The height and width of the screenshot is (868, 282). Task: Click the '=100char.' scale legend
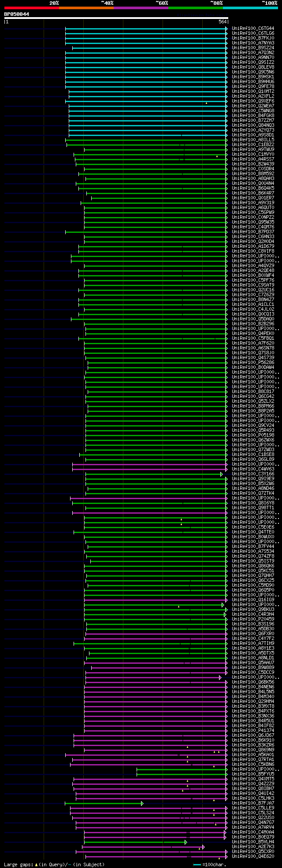210,864
